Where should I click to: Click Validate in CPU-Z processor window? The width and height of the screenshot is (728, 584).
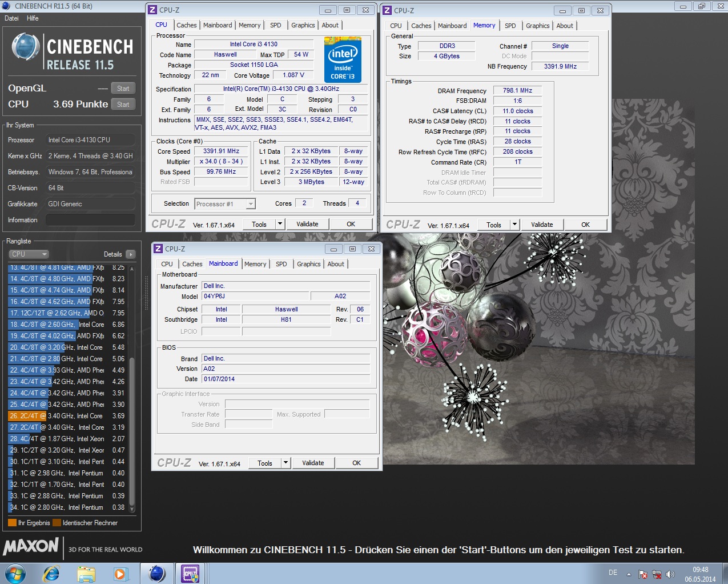[x=307, y=225]
